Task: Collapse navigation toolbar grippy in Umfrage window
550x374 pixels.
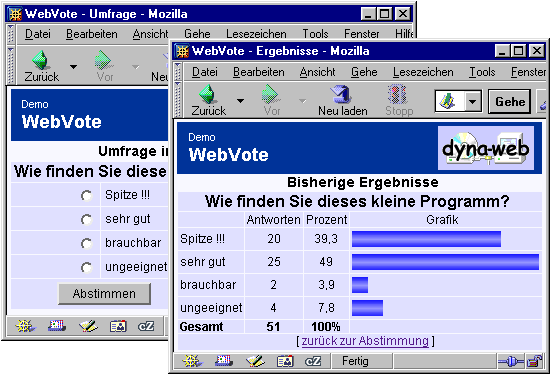Action: (x=11, y=65)
